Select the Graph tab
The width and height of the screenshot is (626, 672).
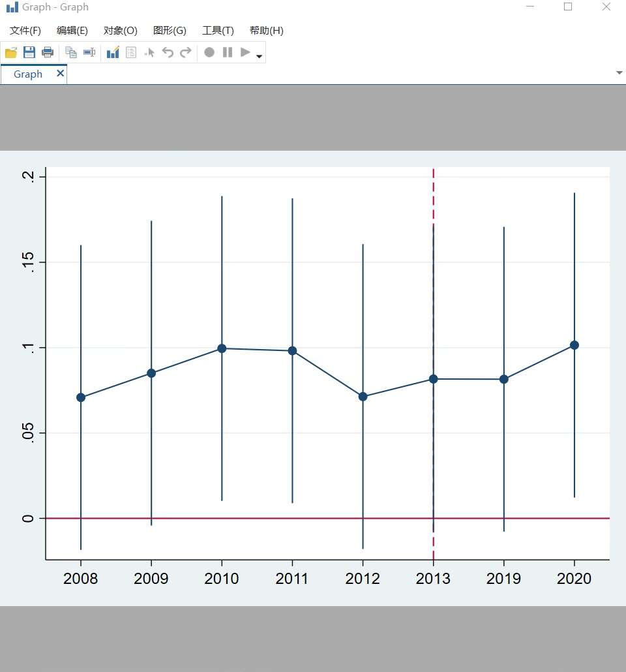(x=28, y=74)
